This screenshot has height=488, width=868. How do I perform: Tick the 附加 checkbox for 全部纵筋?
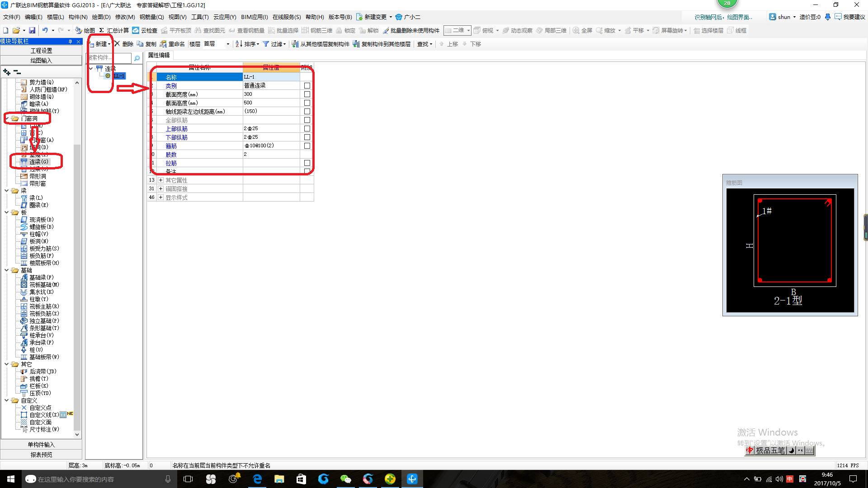(x=307, y=120)
